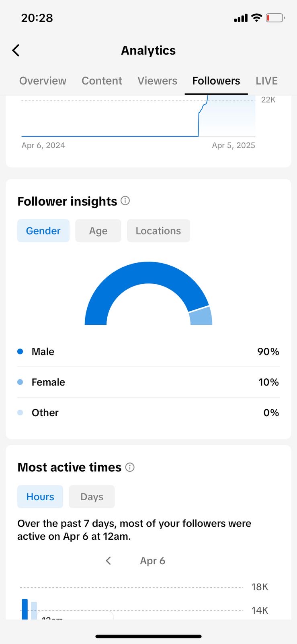
Task: Go to previous day chevron
Action: click(x=108, y=561)
